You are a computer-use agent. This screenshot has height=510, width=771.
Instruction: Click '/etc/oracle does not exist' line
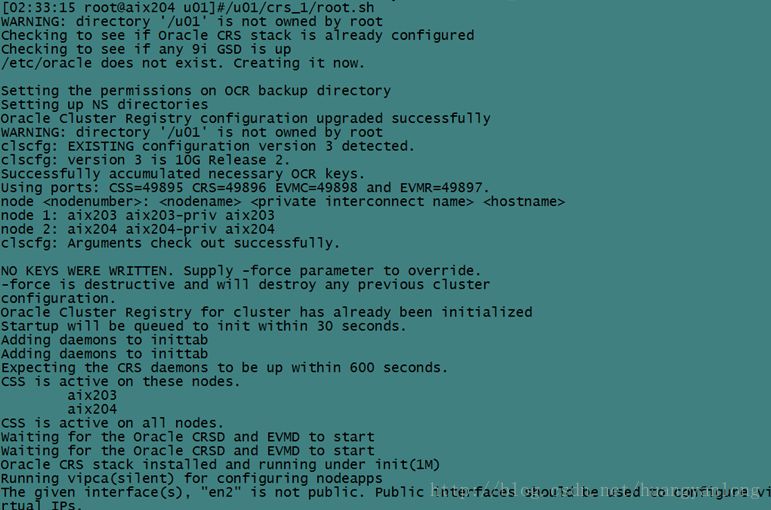(x=182, y=63)
